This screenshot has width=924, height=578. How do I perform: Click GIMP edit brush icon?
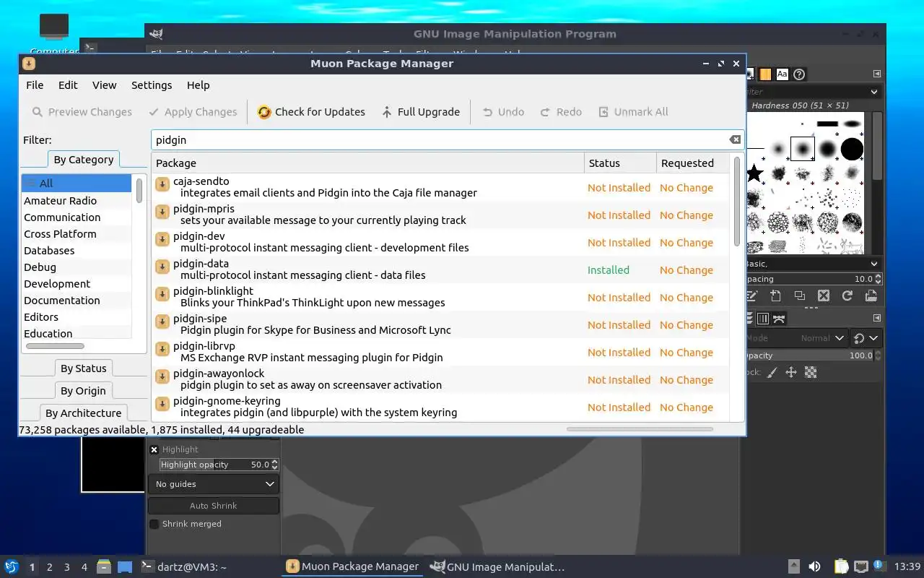(x=751, y=296)
